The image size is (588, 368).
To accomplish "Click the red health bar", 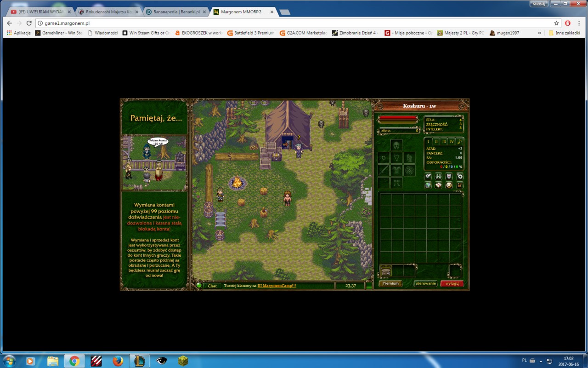I will [x=398, y=118].
